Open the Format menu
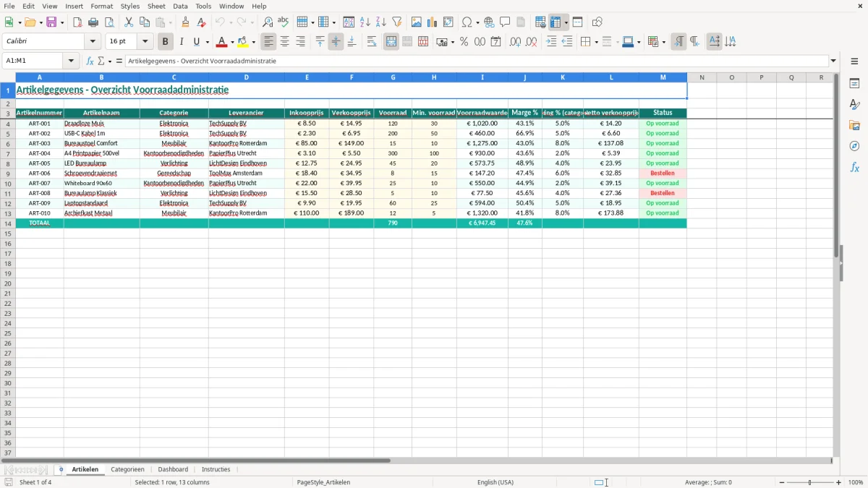The width and height of the screenshot is (868, 488). point(101,6)
